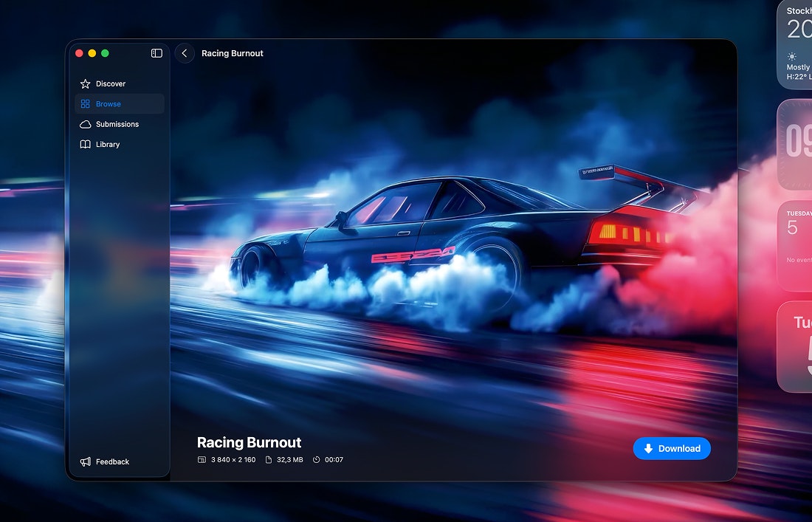The height and width of the screenshot is (522, 812).
Task: Click the download arrow icon inside Download button
Action: click(x=649, y=448)
